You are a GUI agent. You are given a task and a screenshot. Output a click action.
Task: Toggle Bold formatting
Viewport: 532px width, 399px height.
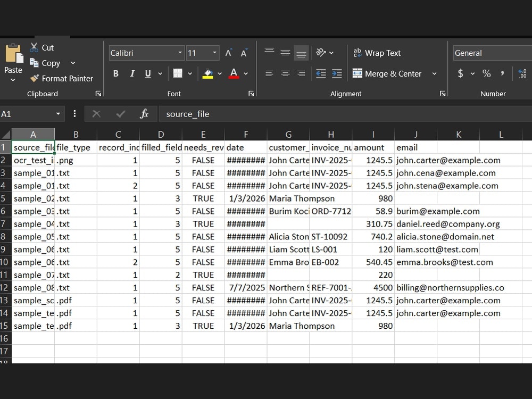115,73
